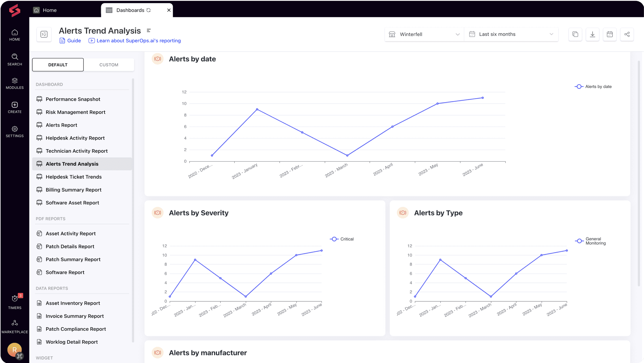Viewport: 644px width, 363px height.
Task: Switch to the Custom tab
Action: coord(109,65)
